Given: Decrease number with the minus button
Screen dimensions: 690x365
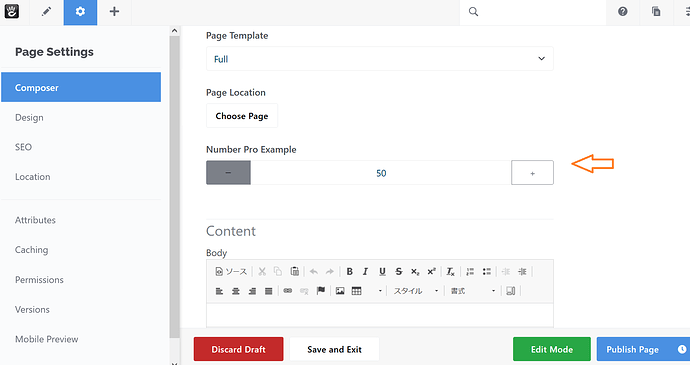Looking at the screenshot, I should click(228, 173).
